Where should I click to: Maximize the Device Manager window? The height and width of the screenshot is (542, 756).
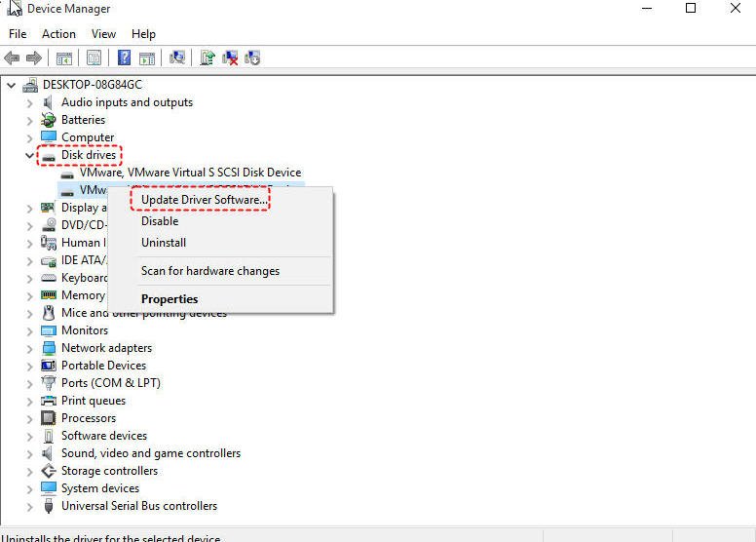[x=691, y=8]
